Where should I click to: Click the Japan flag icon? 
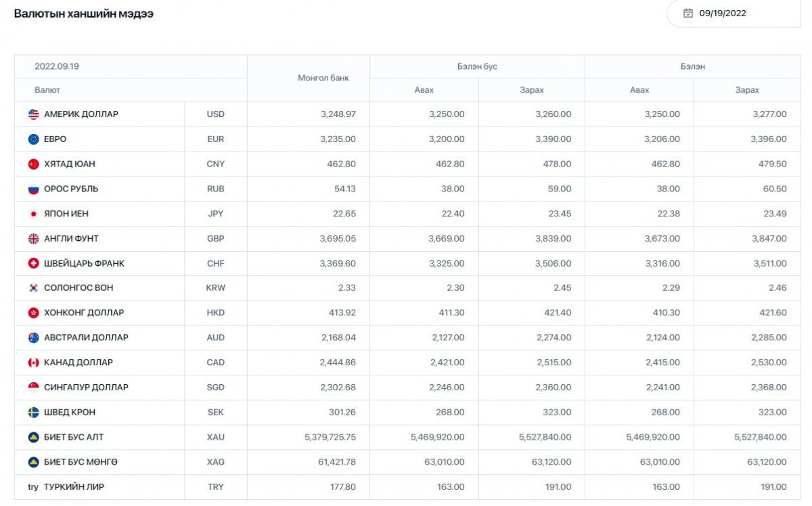[x=33, y=214]
